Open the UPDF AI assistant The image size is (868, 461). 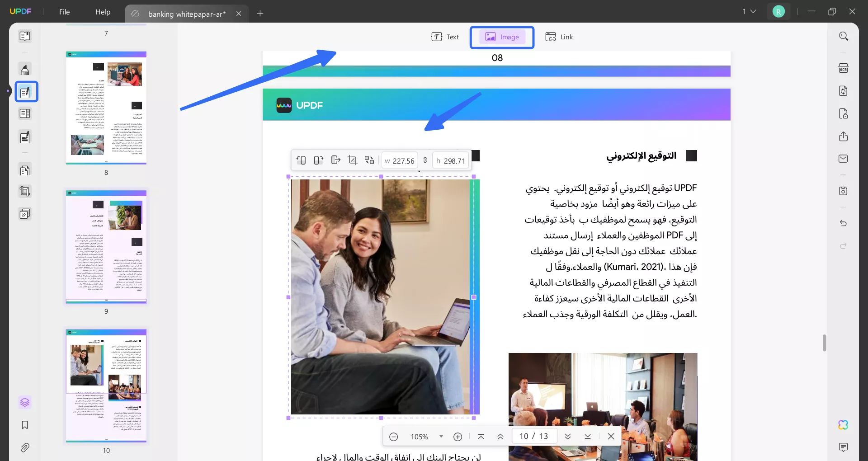click(844, 425)
